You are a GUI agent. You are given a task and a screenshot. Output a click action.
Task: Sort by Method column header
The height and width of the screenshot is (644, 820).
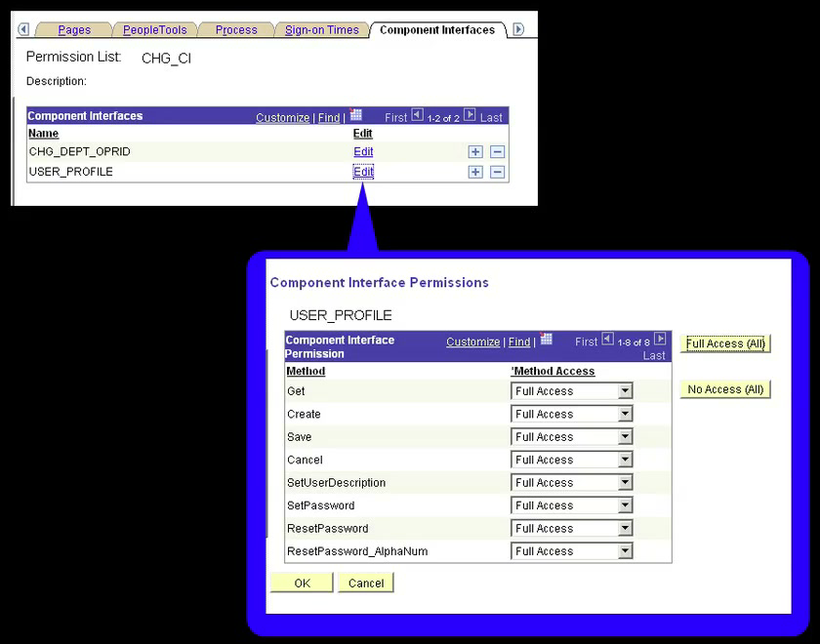[x=306, y=371]
